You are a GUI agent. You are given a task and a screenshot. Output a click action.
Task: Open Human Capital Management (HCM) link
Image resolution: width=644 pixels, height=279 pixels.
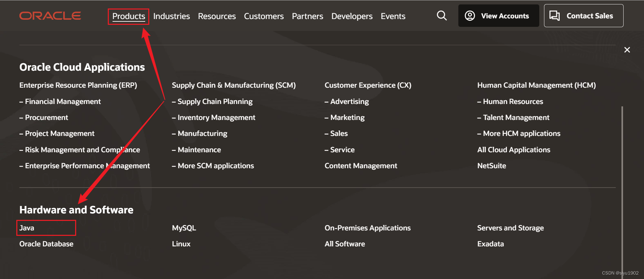[537, 85]
